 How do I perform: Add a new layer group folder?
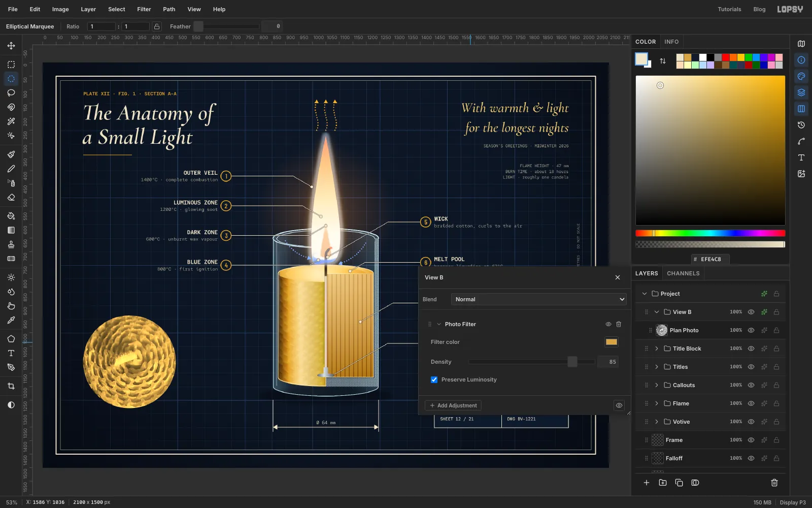click(x=663, y=483)
